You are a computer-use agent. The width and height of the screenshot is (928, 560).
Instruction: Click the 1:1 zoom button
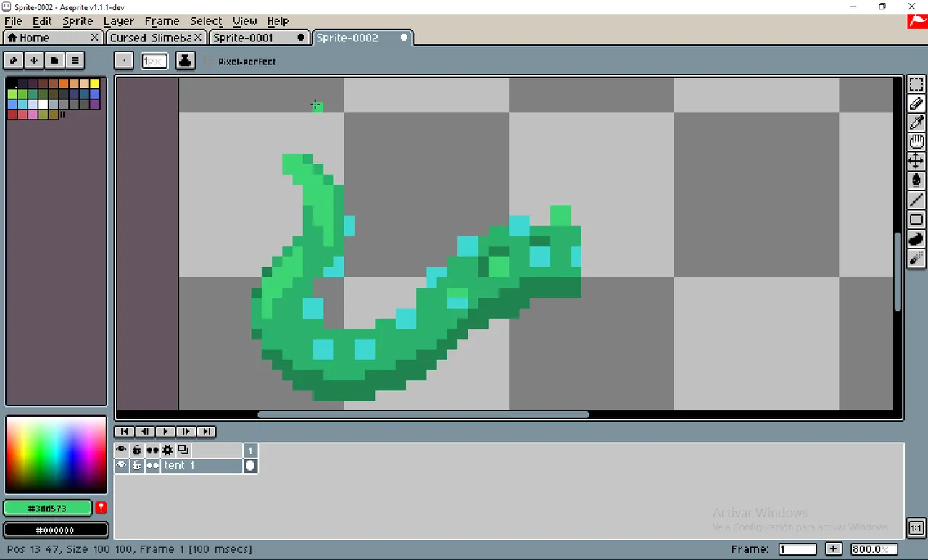pyautogui.click(x=916, y=527)
